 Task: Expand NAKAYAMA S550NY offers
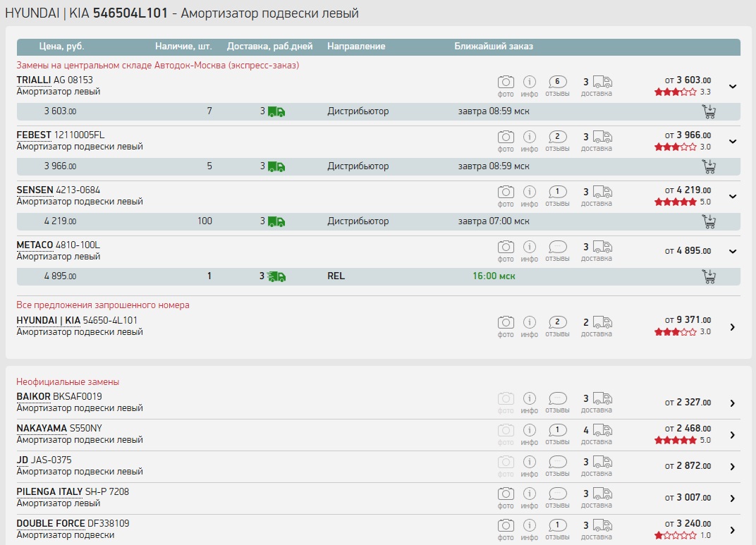(733, 435)
